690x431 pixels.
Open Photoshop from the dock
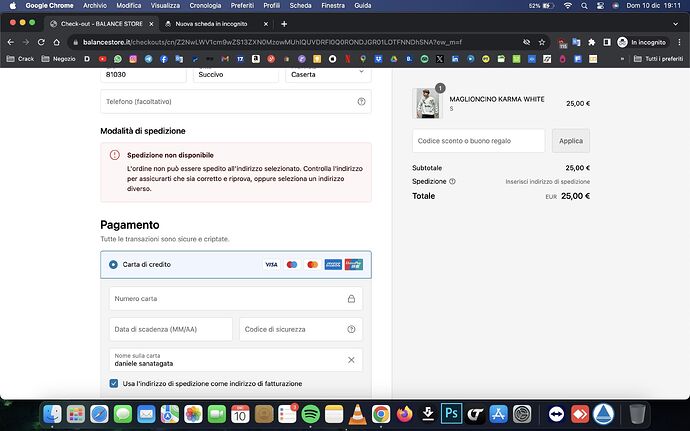click(x=451, y=414)
